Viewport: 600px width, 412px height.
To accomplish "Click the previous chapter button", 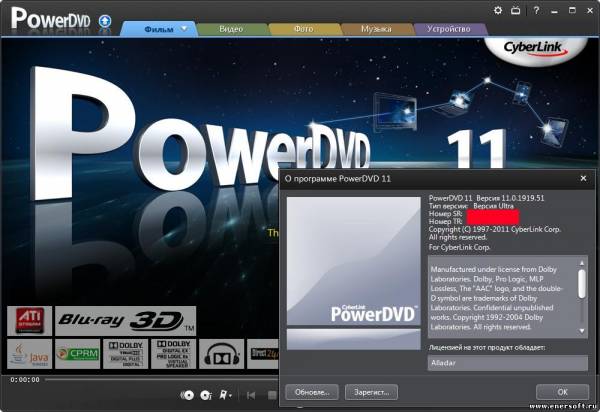I will [251, 395].
